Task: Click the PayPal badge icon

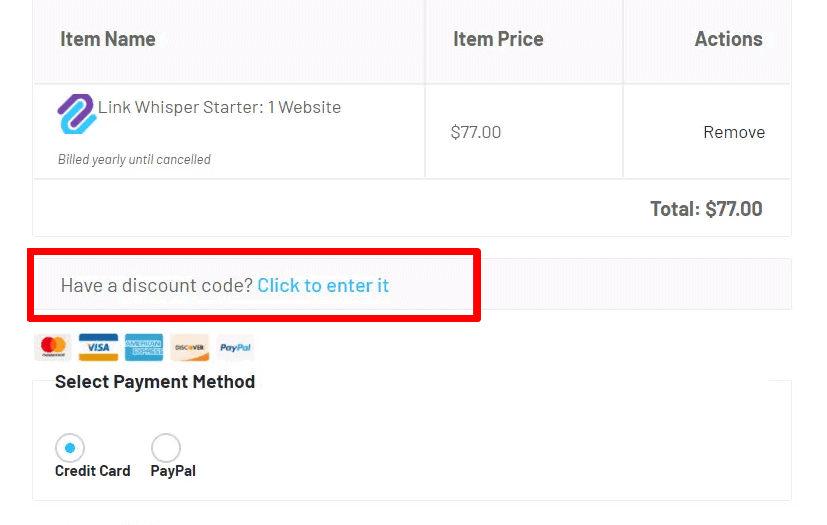Action: [235, 347]
